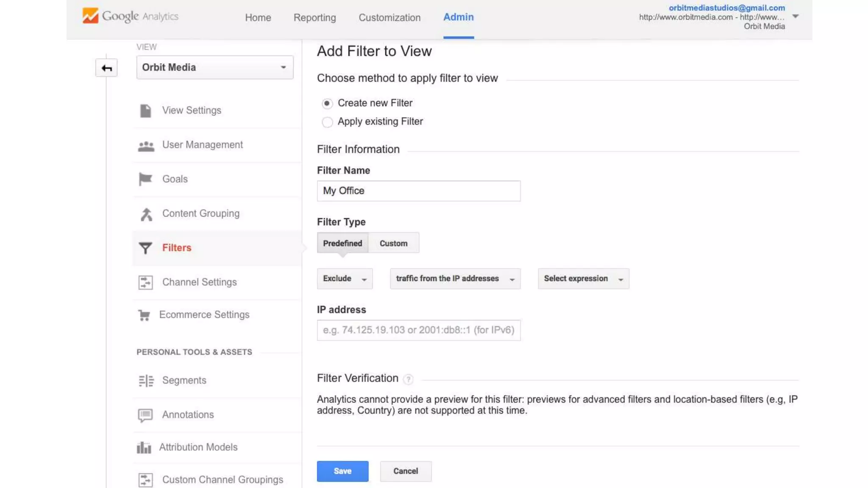Click the Goals flag icon

pos(145,179)
